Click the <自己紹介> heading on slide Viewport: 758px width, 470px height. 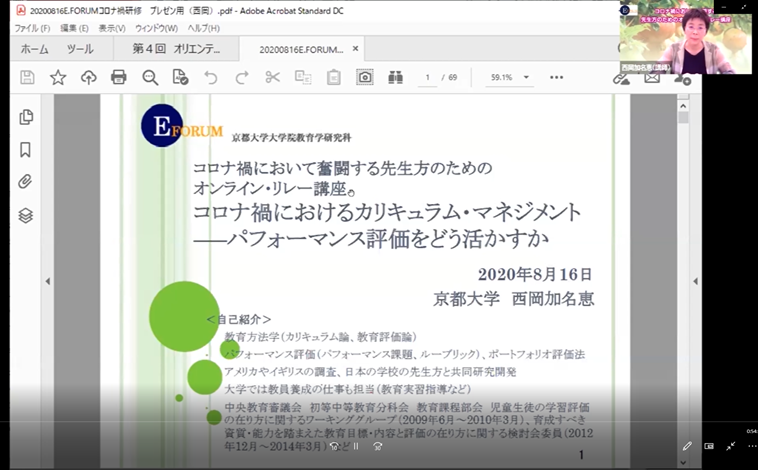click(x=238, y=320)
